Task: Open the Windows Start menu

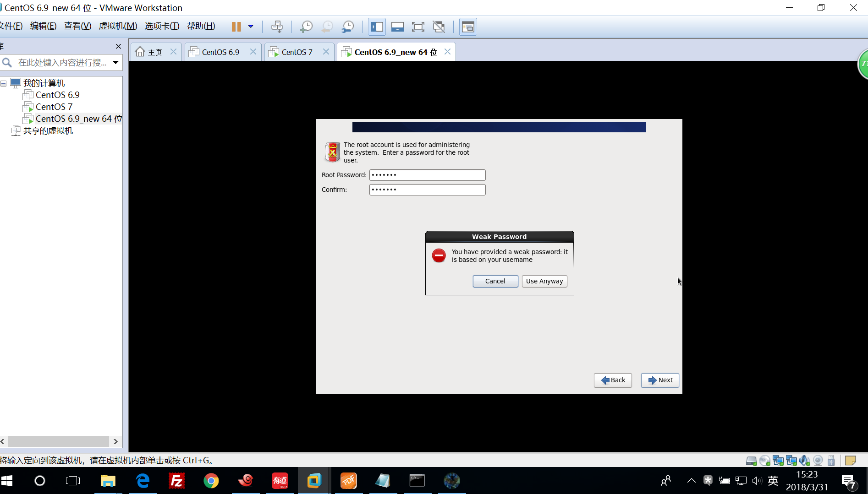Action: [7, 481]
